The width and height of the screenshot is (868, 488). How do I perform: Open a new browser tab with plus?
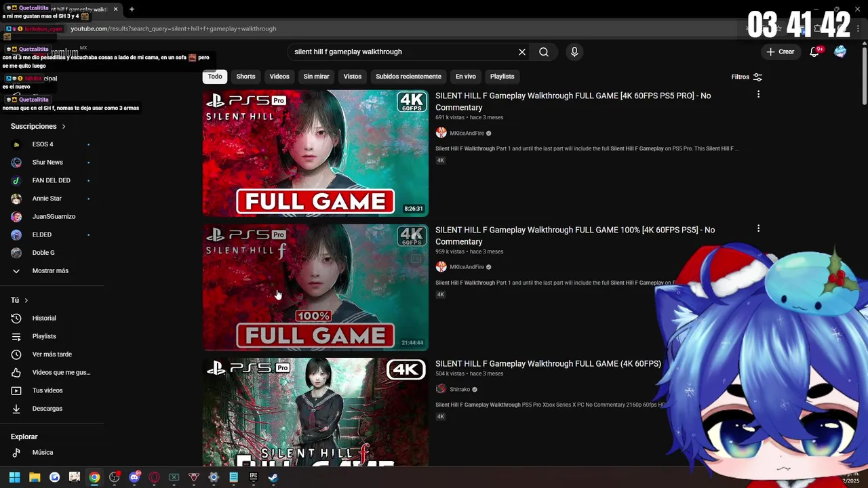click(x=132, y=9)
